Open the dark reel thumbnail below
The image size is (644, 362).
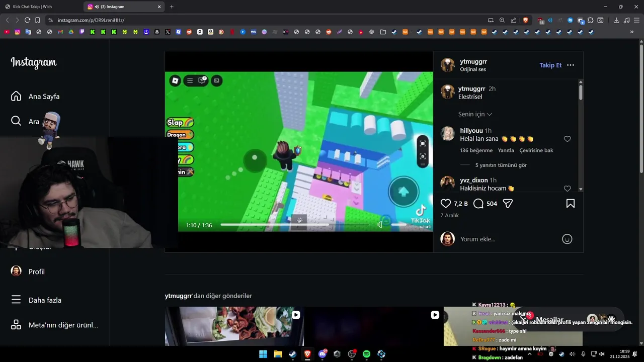coord(373,326)
